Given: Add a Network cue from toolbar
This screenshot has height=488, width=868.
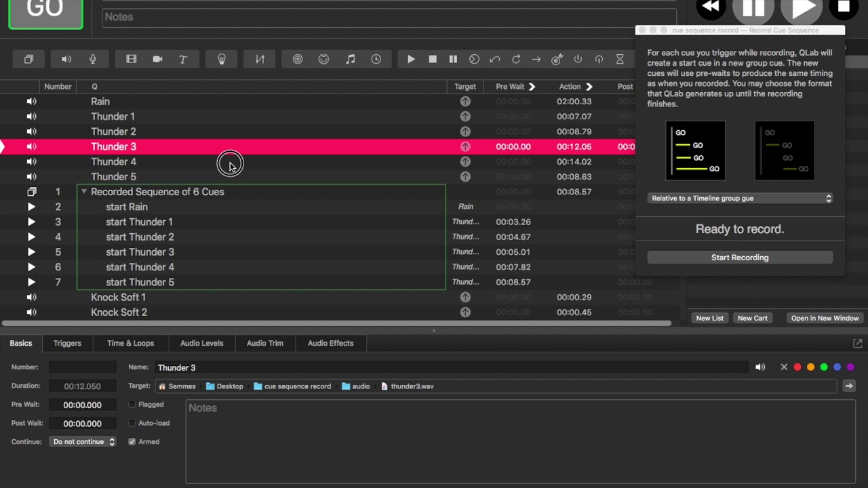Looking at the screenshot, I should click(x=298, y=60).
